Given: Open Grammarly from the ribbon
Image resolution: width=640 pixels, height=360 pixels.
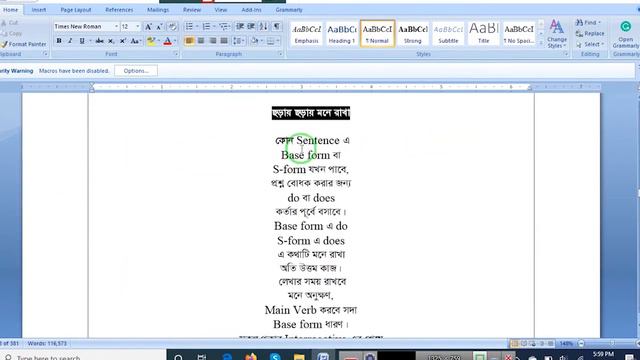Looking at the screenshot, I should point(626,34).
